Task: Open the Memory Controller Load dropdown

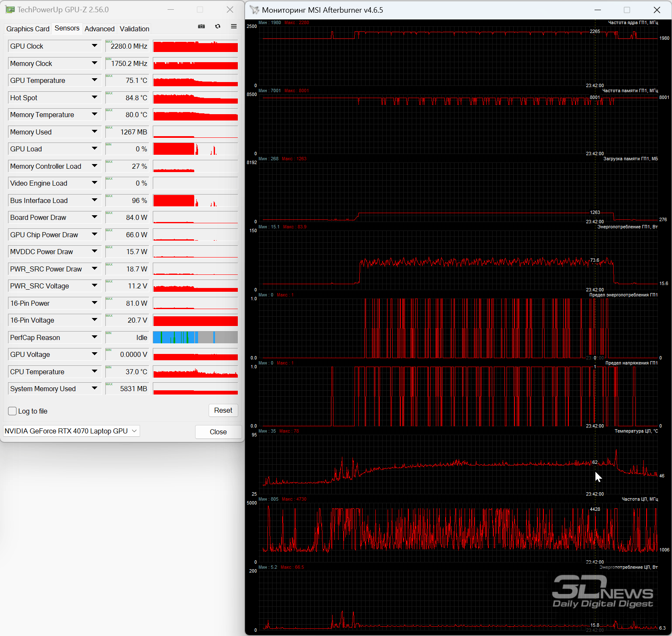Action: (94, 166)
